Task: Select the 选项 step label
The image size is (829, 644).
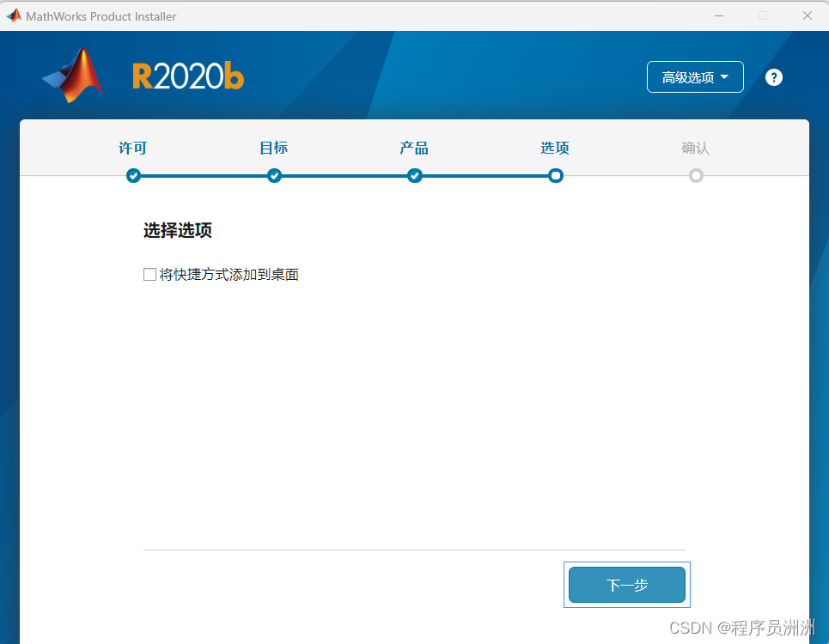Action: point(555,148)
